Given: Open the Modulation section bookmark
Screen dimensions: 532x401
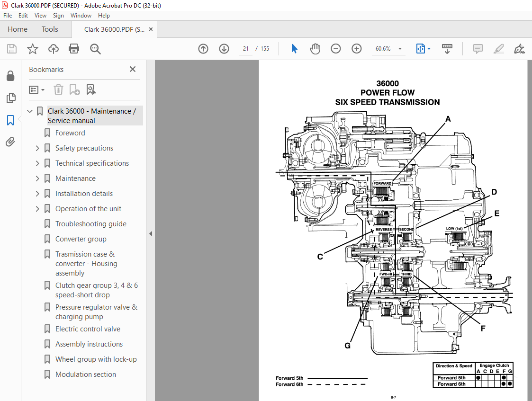Looking at the screenshot, I should (x=86, y=374).
